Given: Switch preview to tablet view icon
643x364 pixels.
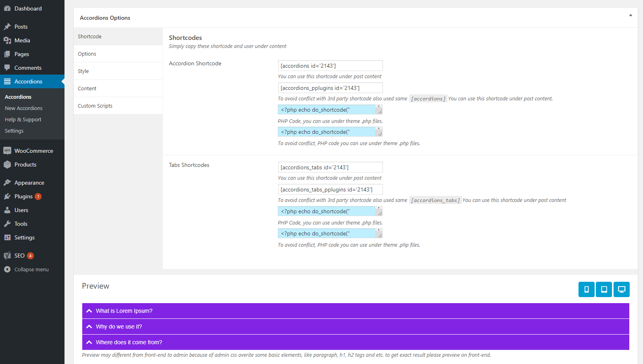Looking at the screenshot, I should (604, 289).
